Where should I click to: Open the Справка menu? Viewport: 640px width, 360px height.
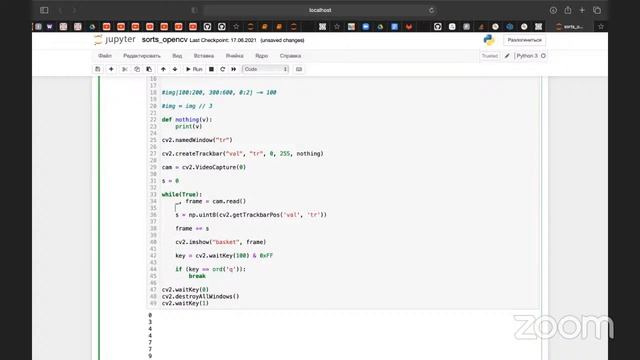[x=290, y=56]
